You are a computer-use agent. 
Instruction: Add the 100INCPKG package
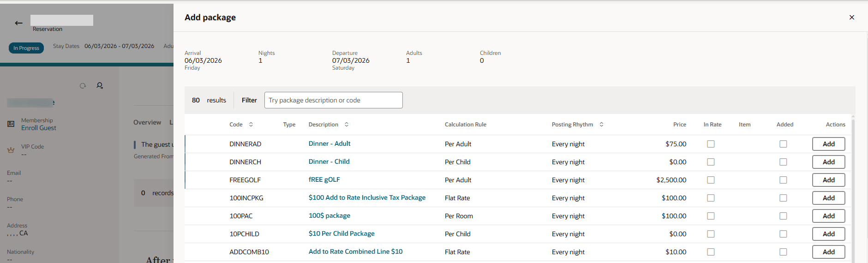click(829, 198)
